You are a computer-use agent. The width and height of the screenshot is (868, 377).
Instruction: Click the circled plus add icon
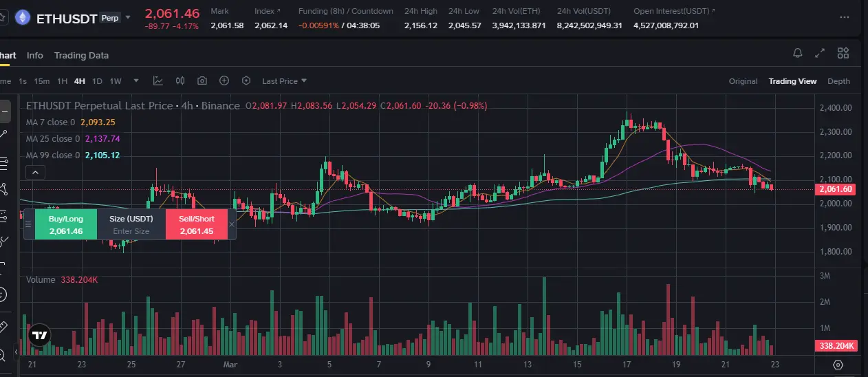(x=224, y=80)
